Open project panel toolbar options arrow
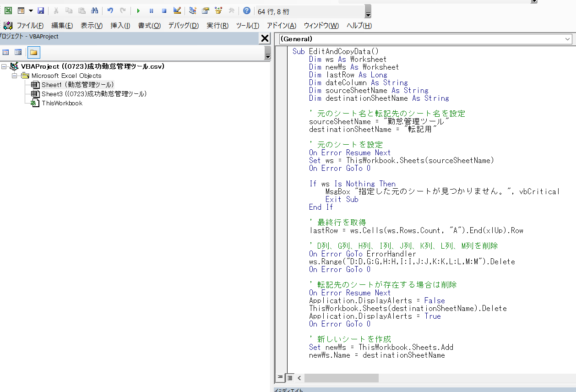 [268, 53]
